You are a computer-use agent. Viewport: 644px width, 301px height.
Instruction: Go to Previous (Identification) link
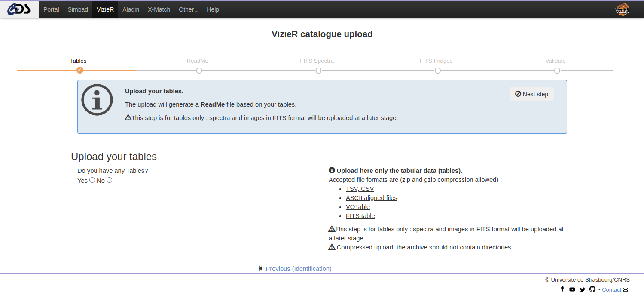point(299,269)
